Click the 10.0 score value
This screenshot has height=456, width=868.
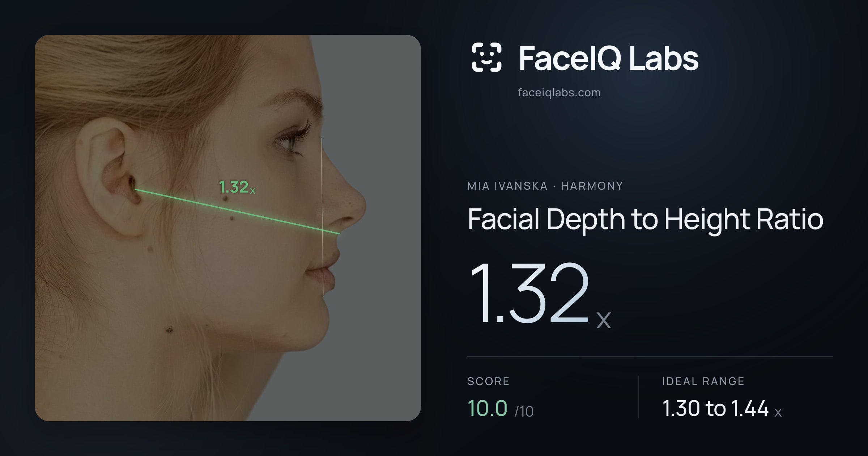coord(487,408)
